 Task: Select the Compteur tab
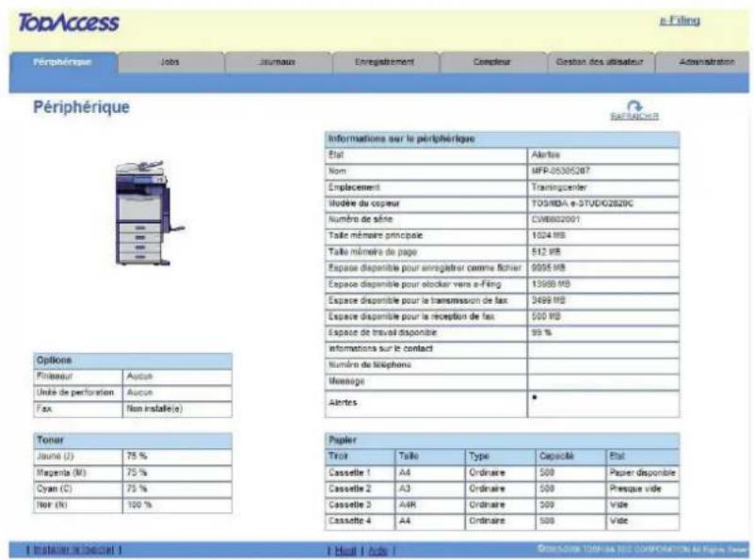click(492, 62)
